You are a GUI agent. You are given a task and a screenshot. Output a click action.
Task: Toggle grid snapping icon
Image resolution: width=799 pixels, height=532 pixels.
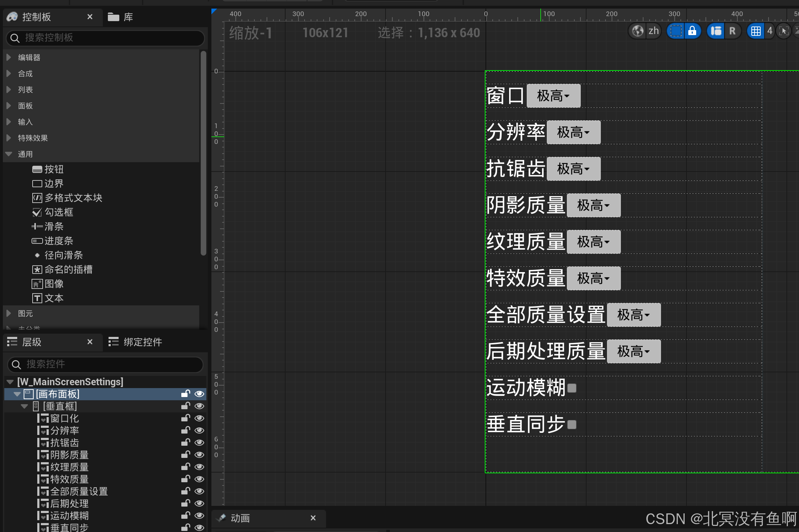click(x=756, y=31)
